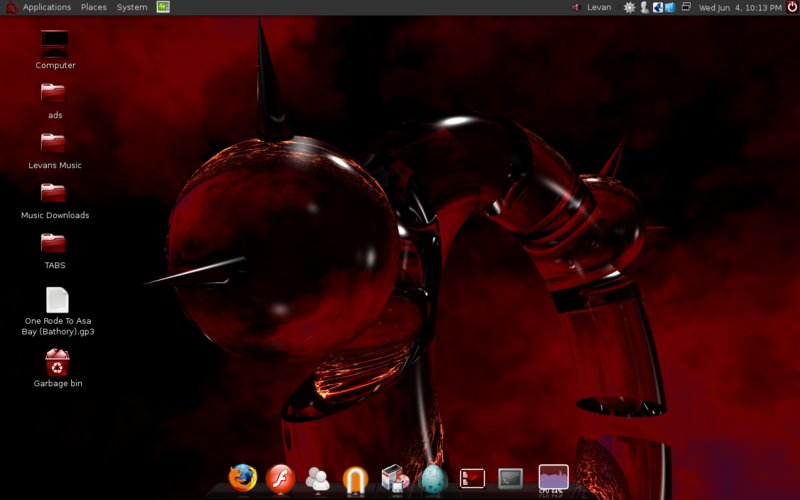Click the volume speaker icon in panel
Viewport: 800px width, 500px height.
coord(576,7)
